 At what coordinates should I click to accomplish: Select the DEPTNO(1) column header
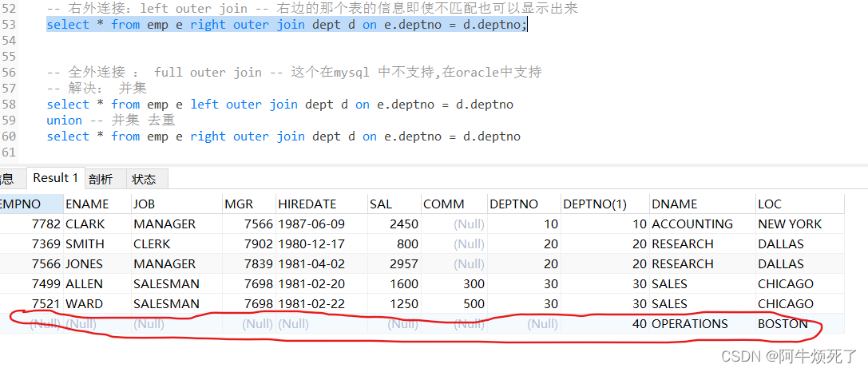click(604, 204)
